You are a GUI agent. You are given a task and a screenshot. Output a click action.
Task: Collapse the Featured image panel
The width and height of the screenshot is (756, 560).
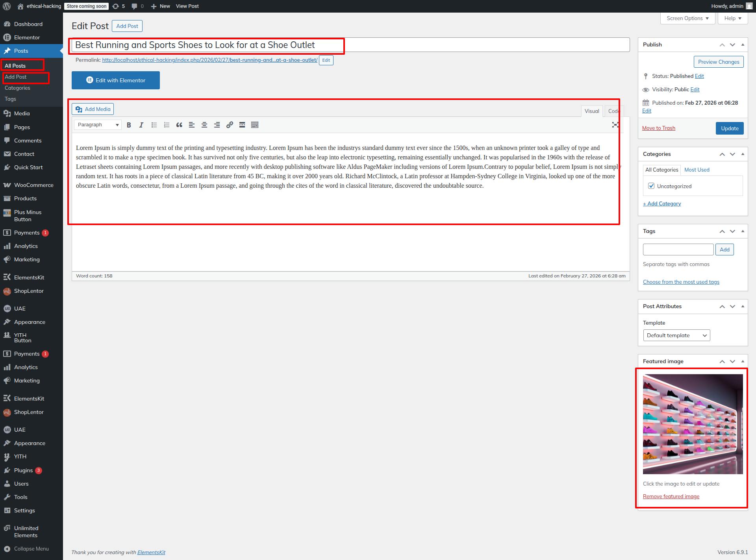[743, 361]
